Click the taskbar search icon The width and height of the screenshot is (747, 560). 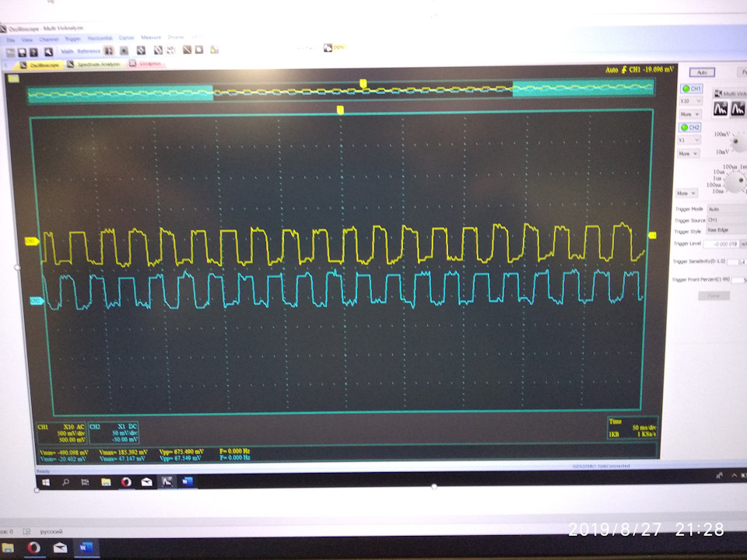tap(65, 482)
